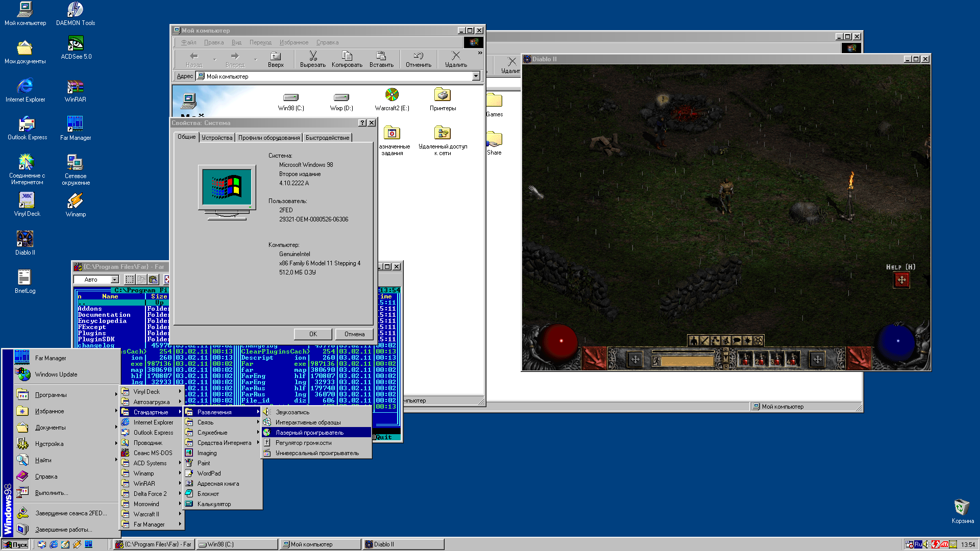
Task: Open Регулятор громкости menu entry
Action: (316, 442)
